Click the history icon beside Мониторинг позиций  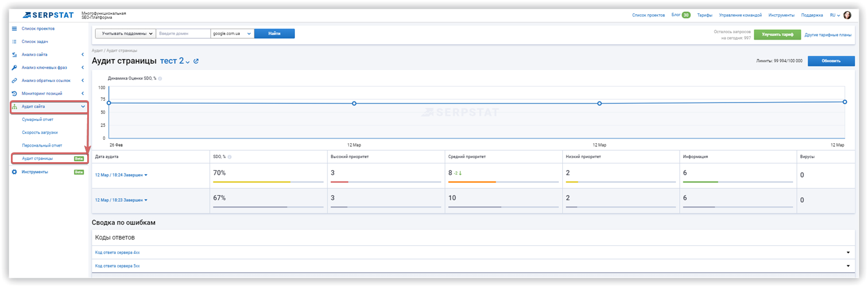14,93
